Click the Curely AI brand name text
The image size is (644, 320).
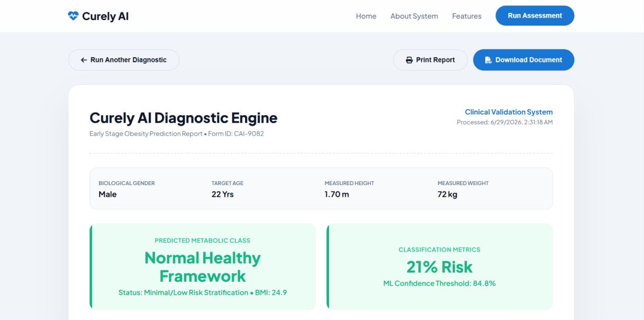click(105, 16)
